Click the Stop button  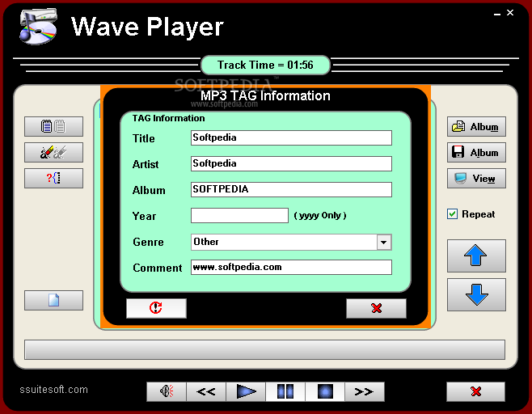click(x=325, y=391)
